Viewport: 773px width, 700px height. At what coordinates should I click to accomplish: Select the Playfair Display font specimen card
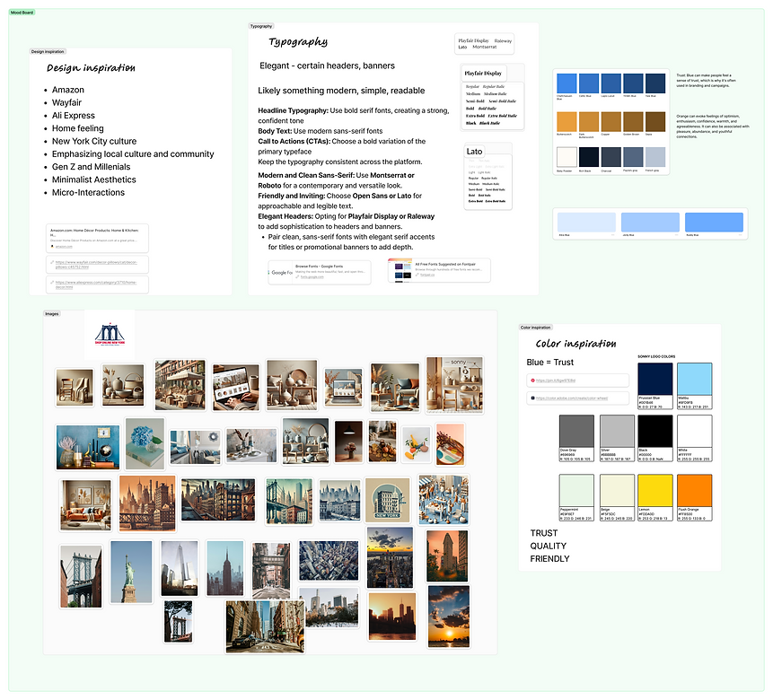(x=492, y=97)
